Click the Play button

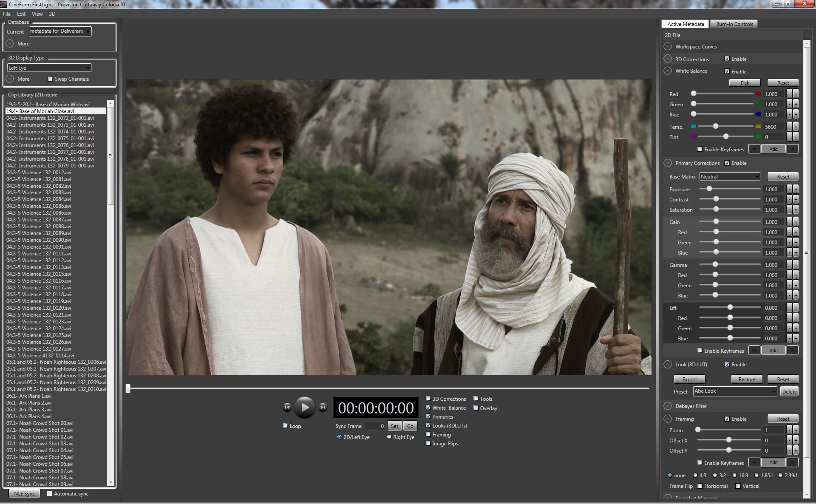(x=305, y=407)
